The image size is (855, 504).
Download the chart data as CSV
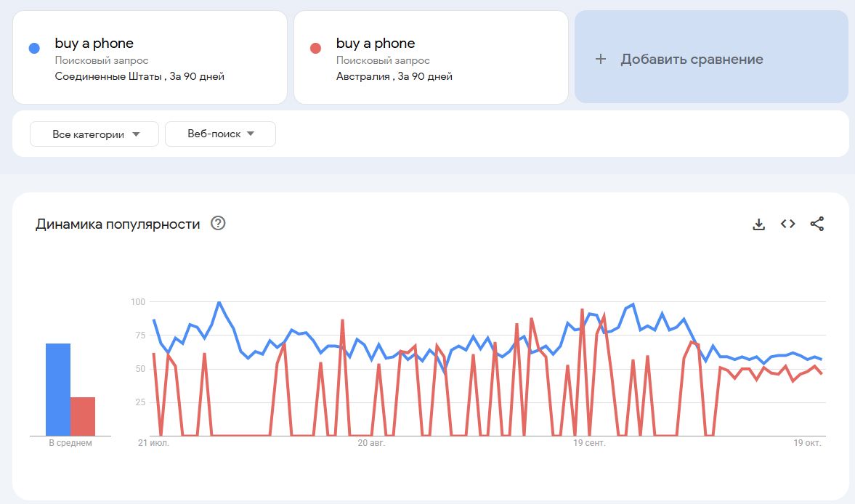758,224
